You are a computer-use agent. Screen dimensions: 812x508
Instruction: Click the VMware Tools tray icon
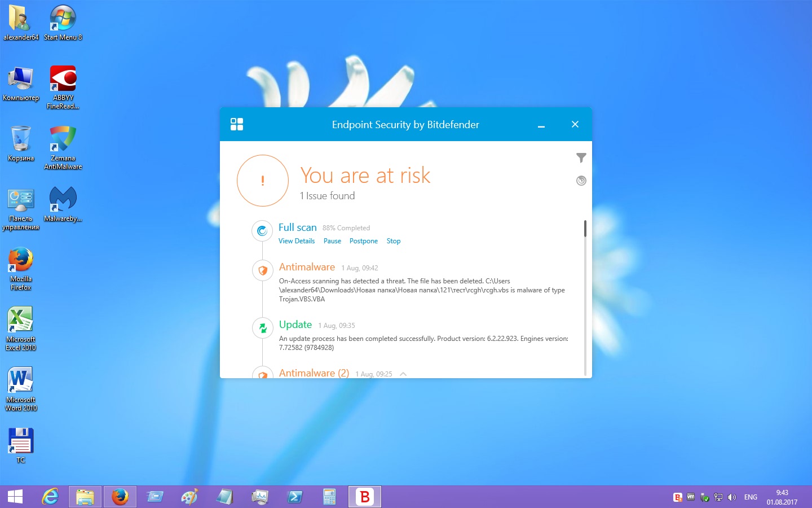[x=691, y=497]
